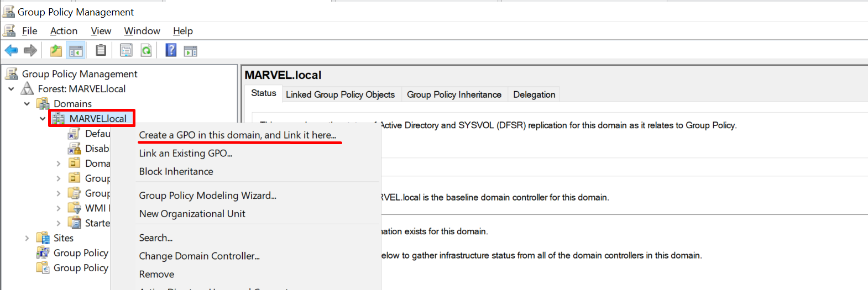
Task: Switch to Linked Group Policy Objects tab
Action: point(340,94)
